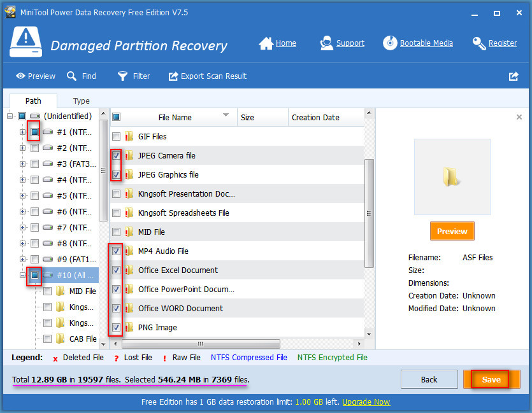
Task: Click the Register key icon
Action: tap(479, 43)
